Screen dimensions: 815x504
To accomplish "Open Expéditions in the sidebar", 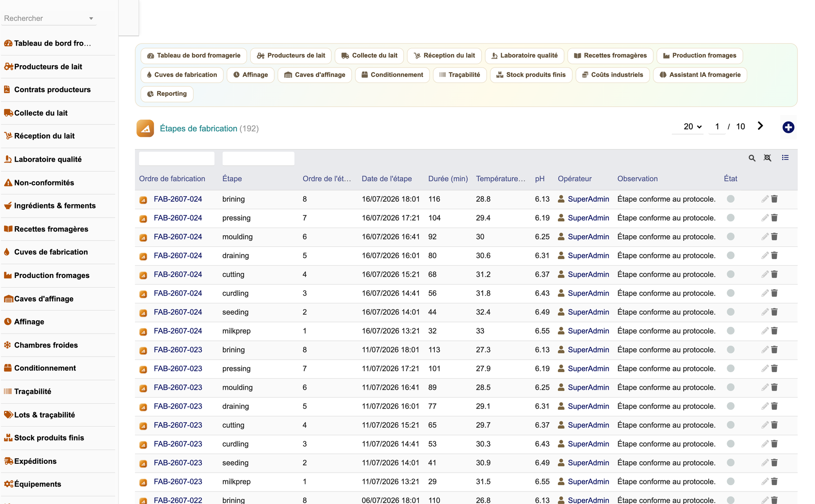I will [58, 461].
